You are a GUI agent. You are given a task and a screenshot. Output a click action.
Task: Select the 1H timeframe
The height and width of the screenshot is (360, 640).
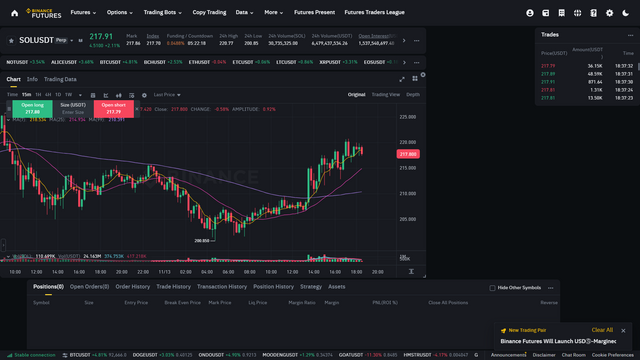(38, 95)
